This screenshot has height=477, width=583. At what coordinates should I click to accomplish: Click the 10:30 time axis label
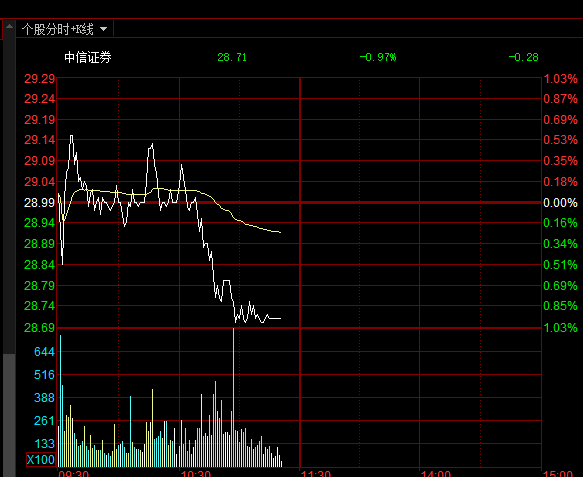[195, 474]
